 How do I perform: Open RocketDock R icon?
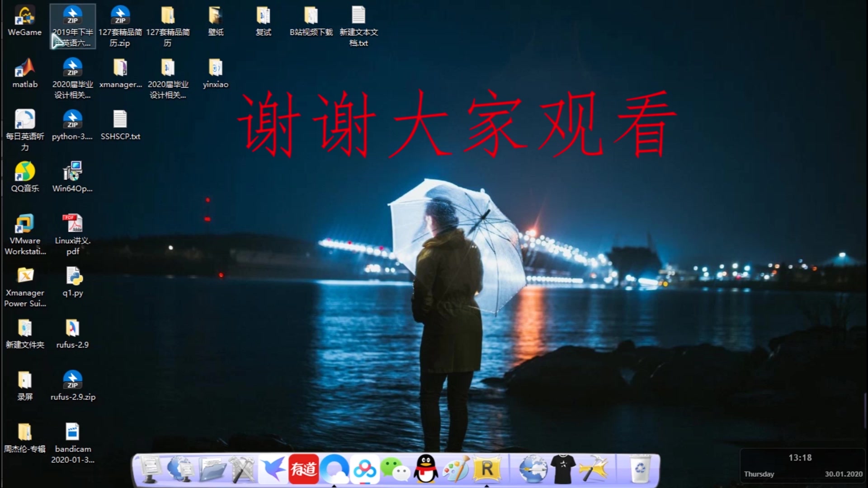[x=487, y=469]
